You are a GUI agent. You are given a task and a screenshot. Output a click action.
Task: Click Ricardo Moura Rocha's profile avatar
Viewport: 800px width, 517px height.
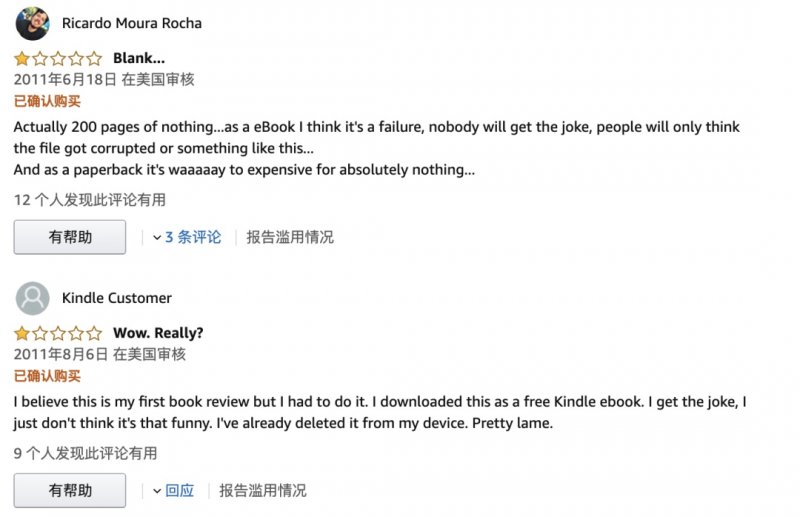[33, 23]
